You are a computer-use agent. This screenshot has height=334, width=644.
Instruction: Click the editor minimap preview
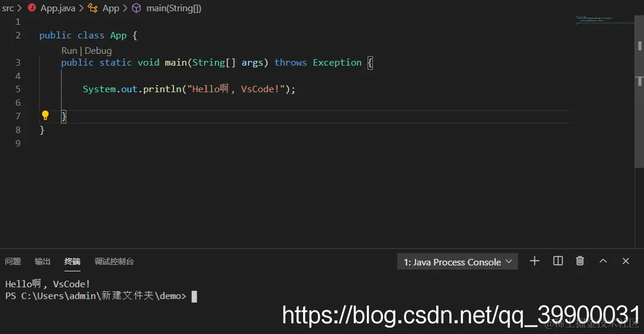604,21
